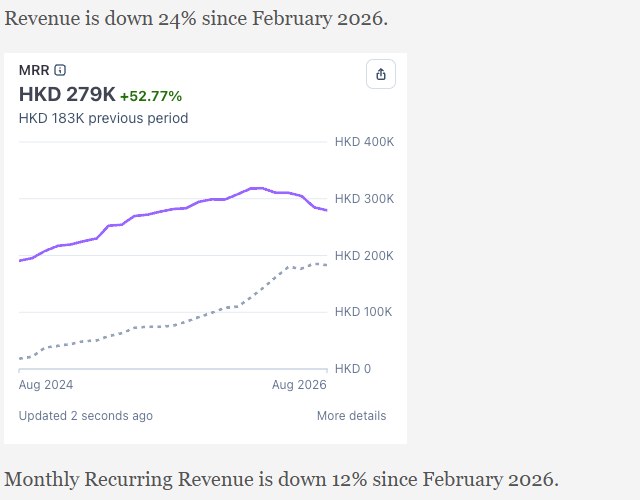Select the HKD 183K previous period text

103,118
